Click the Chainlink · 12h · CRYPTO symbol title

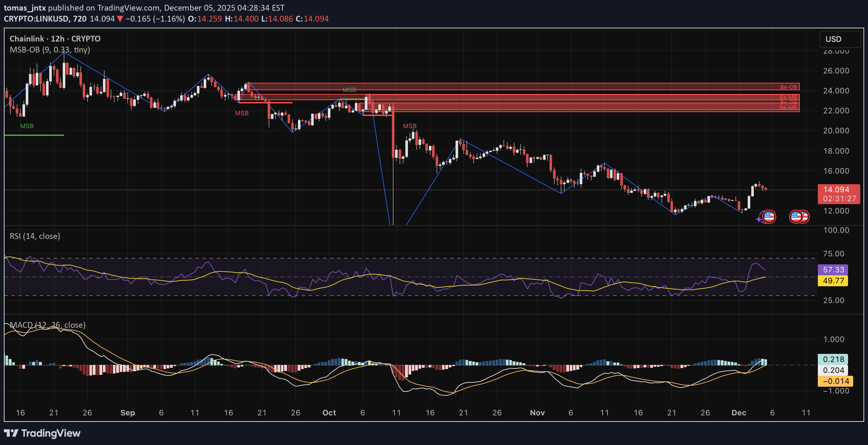click(55, 39)
